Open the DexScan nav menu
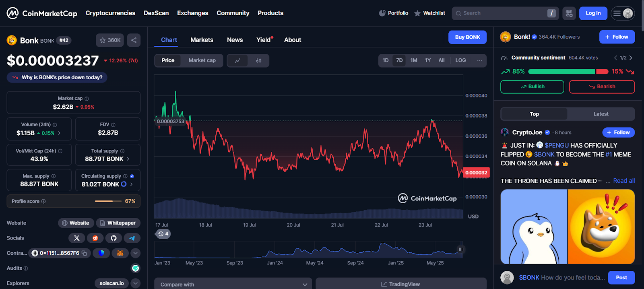This screenshot has width=644, height=289. click(x=156, y=13)
